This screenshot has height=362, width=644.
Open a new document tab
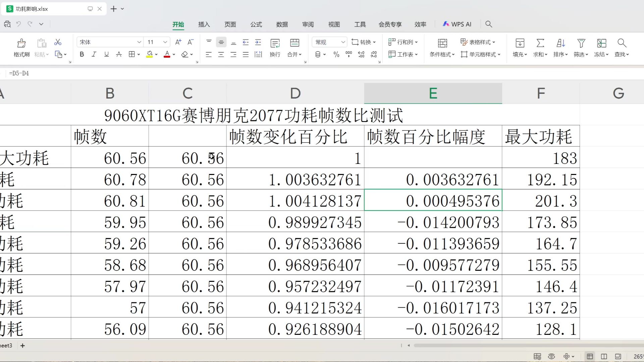114,9
